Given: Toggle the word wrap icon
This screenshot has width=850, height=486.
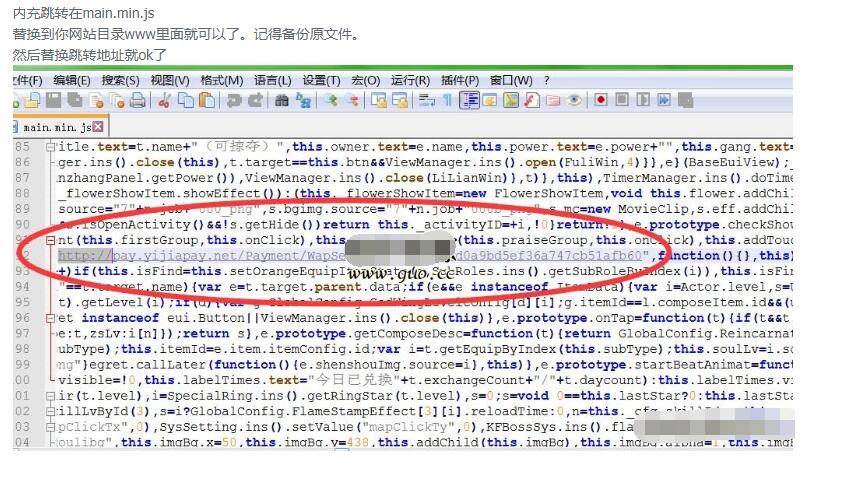Looking at the screenshot, I should point(427,100).
